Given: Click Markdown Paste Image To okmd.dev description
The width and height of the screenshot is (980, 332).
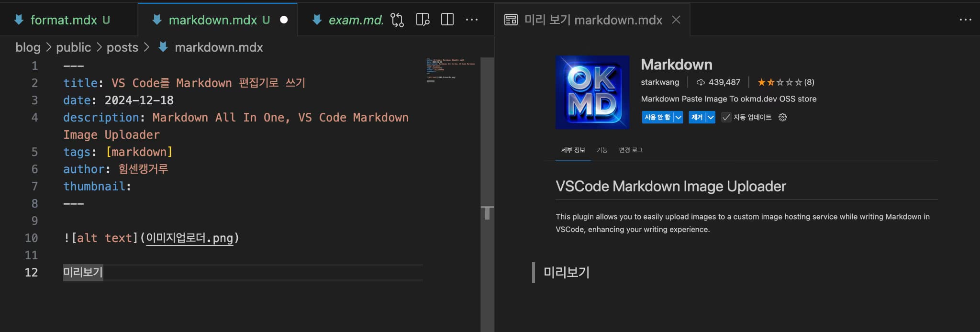Looking at the screenshot, I should coord(729,99).
